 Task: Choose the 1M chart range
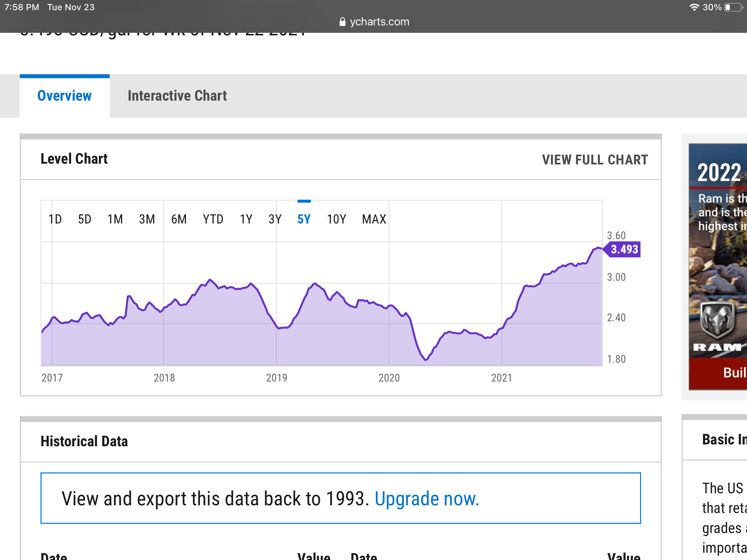(x=115, y=219)
